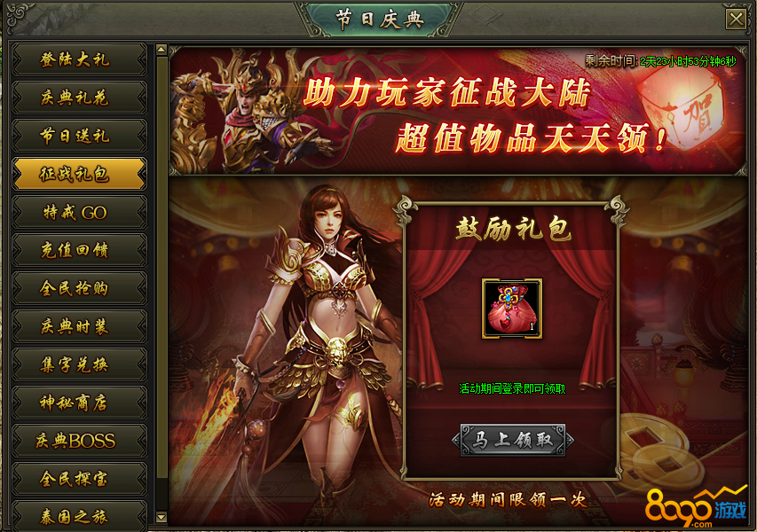This screenshot has width=757, height=532.
Task: Show the 庆典时装 page
Action: tap(79, 326)
